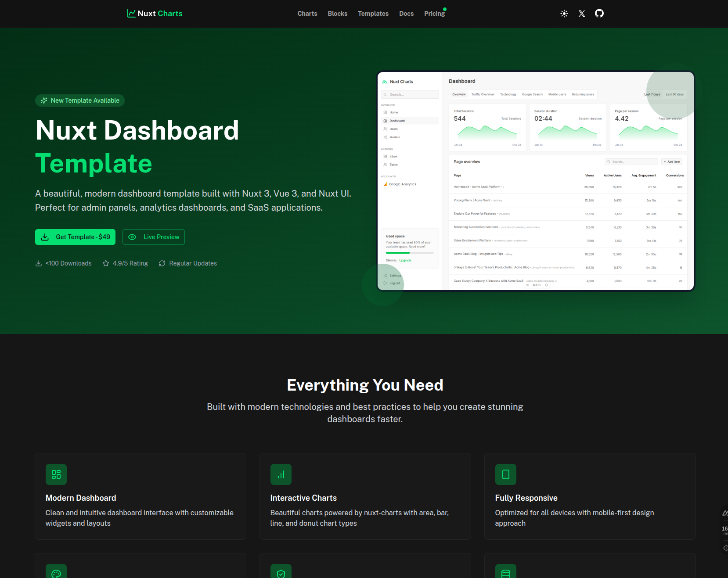
Task: Click the Interactive Charts card title
Action: tap(303, 498)
